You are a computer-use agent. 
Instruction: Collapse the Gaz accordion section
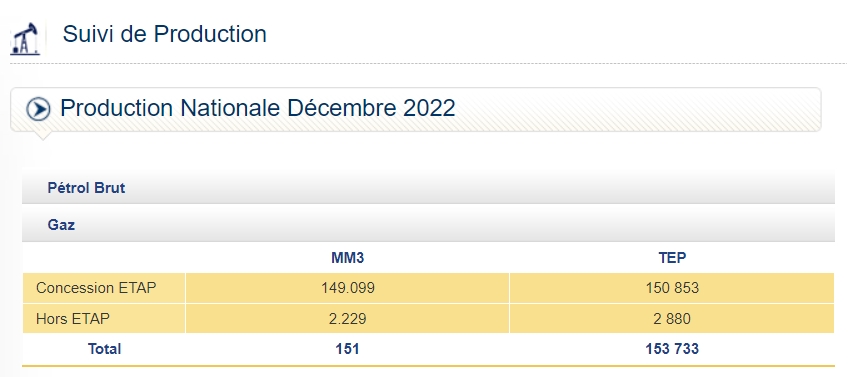tap(428, 224)
